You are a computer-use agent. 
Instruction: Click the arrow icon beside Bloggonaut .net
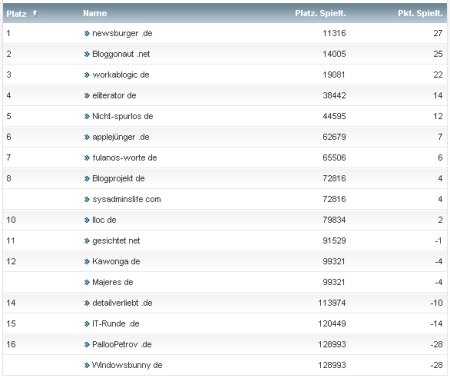[x=87, y=54]
